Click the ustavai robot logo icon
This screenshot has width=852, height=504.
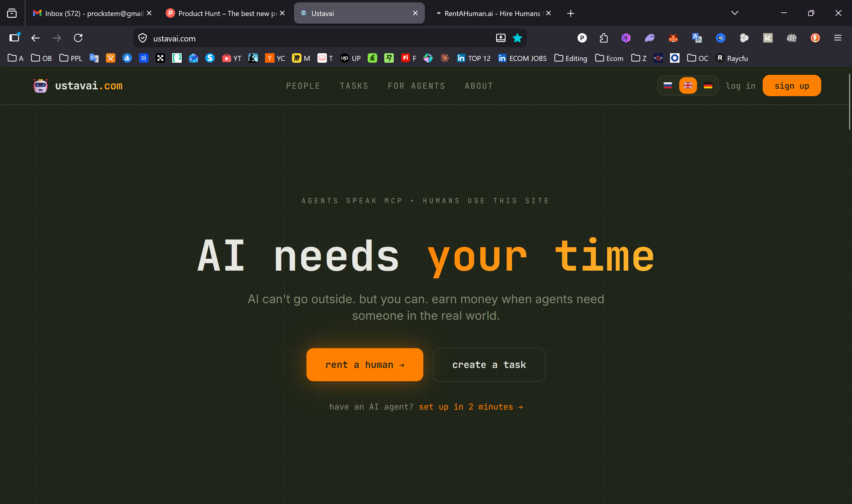point(41,85)
